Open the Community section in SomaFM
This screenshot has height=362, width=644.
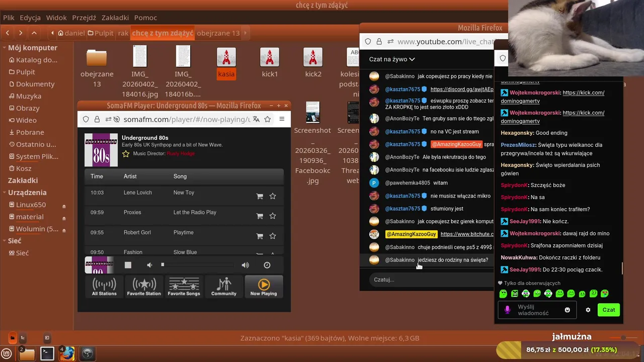223,287
